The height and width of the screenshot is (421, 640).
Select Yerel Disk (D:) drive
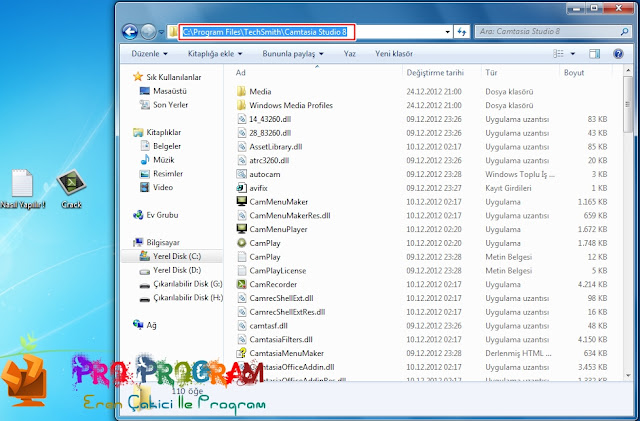click(176, 270)
